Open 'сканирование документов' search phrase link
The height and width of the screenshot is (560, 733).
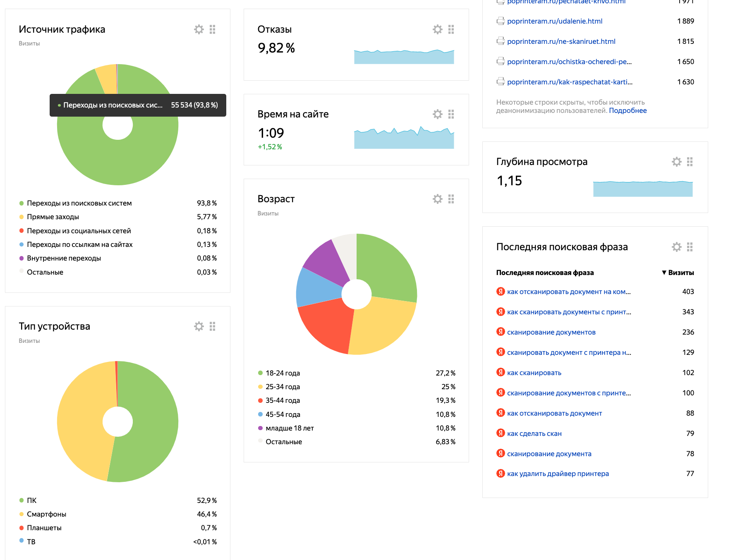point(551,332)
